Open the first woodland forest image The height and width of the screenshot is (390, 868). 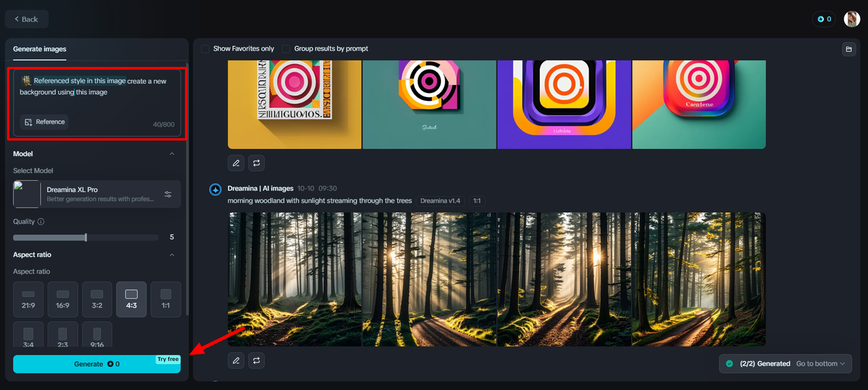click(x=294, y=279)
